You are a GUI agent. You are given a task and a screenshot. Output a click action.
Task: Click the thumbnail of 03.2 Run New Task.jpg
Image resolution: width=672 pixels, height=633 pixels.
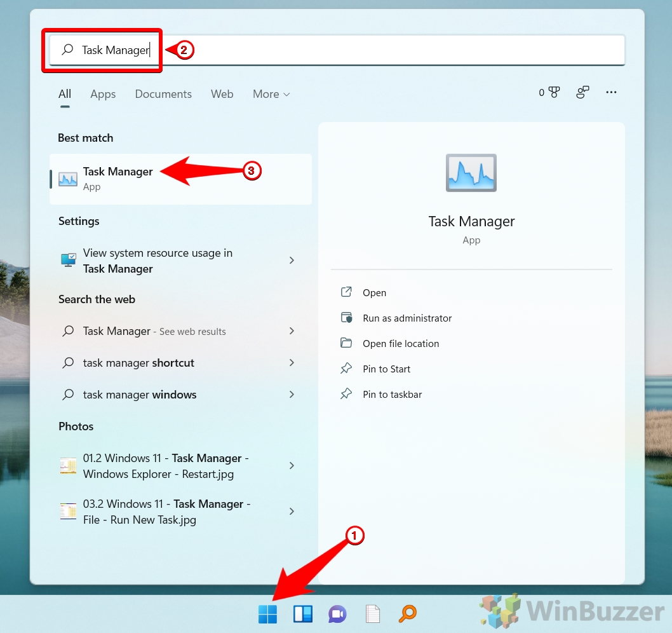tap(68, 511)
